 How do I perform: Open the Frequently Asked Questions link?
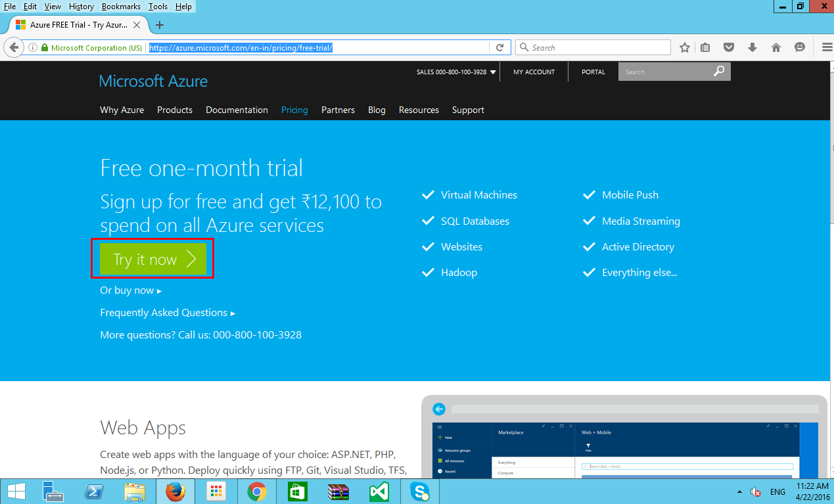click(x=167, y=313)
